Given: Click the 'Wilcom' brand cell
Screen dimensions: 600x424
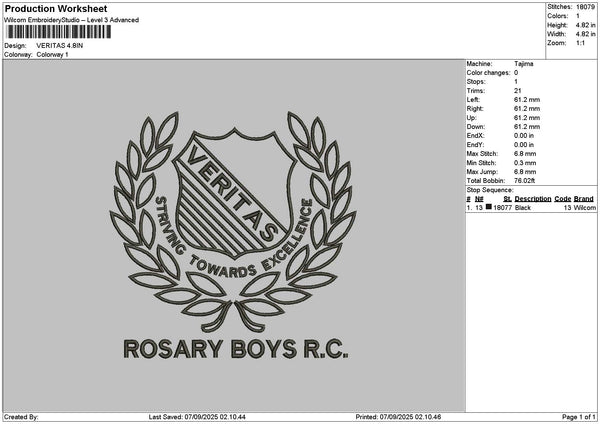Looking at the screenshot, I should [x=585, y=208].
